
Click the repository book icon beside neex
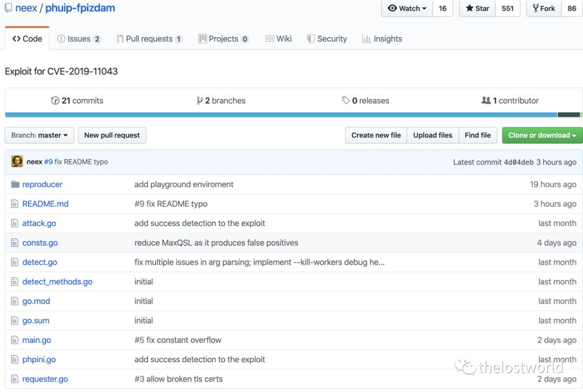click(x=8, y=8)
